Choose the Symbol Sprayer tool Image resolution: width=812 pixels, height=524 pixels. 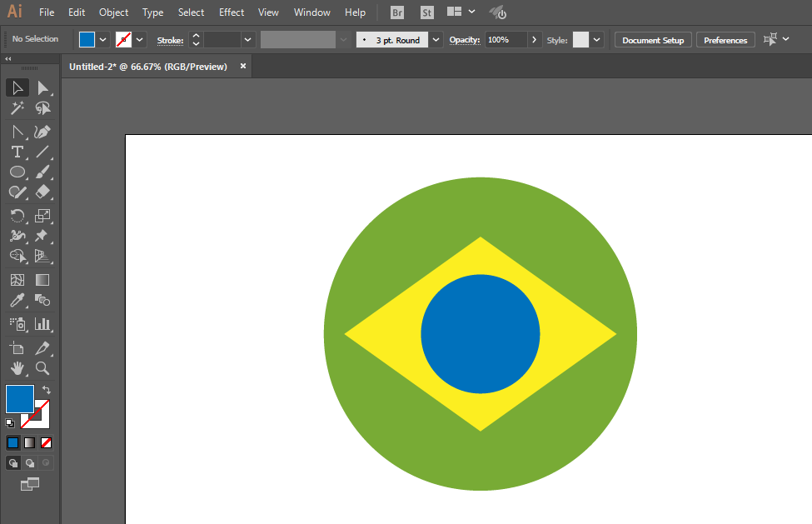pyautogui.click(x=17, y=324)
